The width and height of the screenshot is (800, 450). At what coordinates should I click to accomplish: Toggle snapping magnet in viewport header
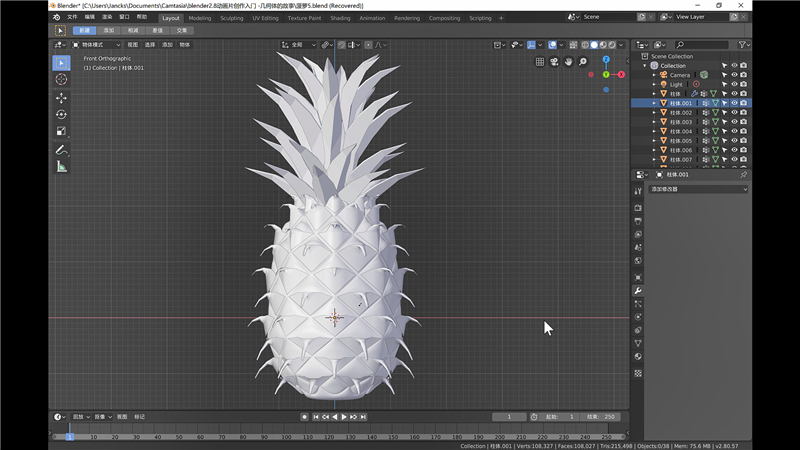[x=341, y=45]
